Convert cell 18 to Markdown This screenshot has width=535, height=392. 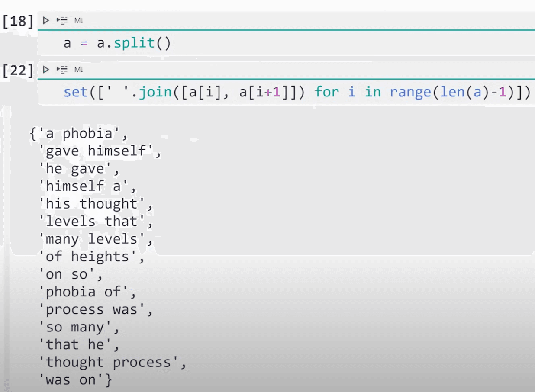point(79,20)
